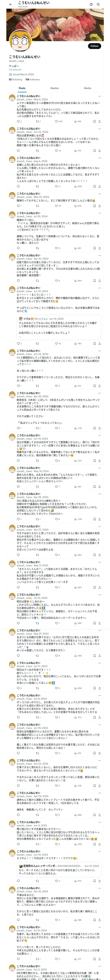Click the refresh icon beside the search icon
The image size is (110, 980).
pyautogui.click(x=91, y=4)
